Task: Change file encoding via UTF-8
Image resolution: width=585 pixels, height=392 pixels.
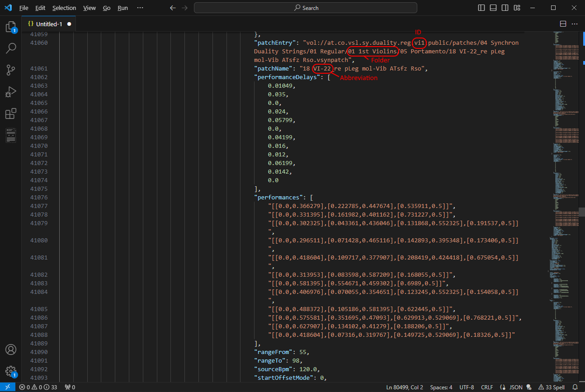Action: [467, 387]
